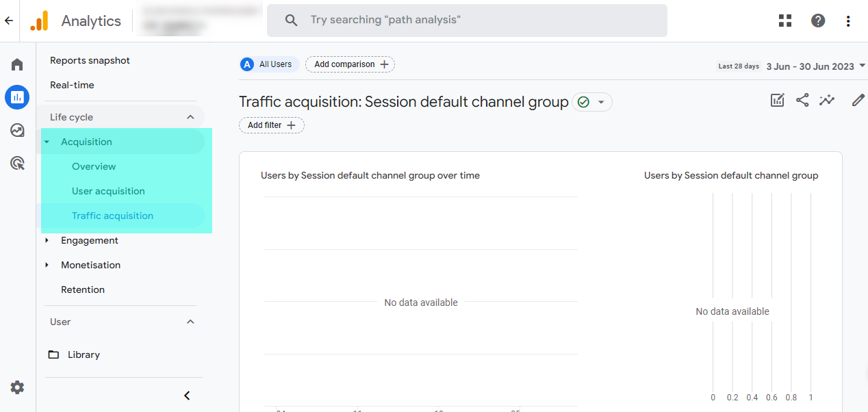
Task: Click the All Users 'A' badge
Action: [x=247, y=64]
